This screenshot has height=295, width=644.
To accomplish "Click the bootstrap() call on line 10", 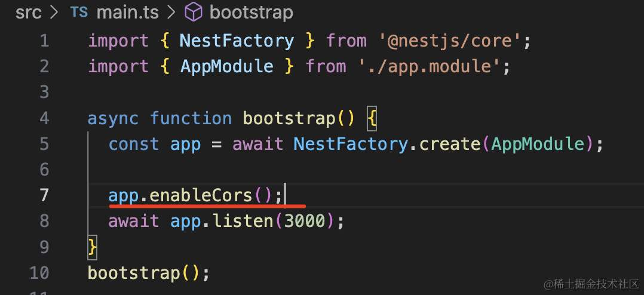I will 134,273.
